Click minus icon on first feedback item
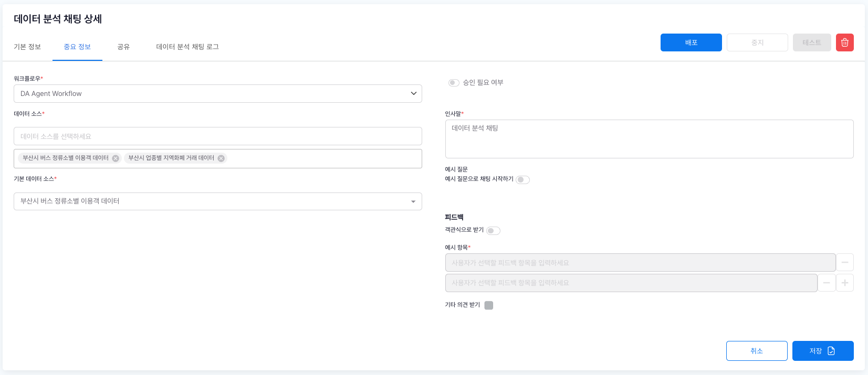 click(x=844, y=262)
